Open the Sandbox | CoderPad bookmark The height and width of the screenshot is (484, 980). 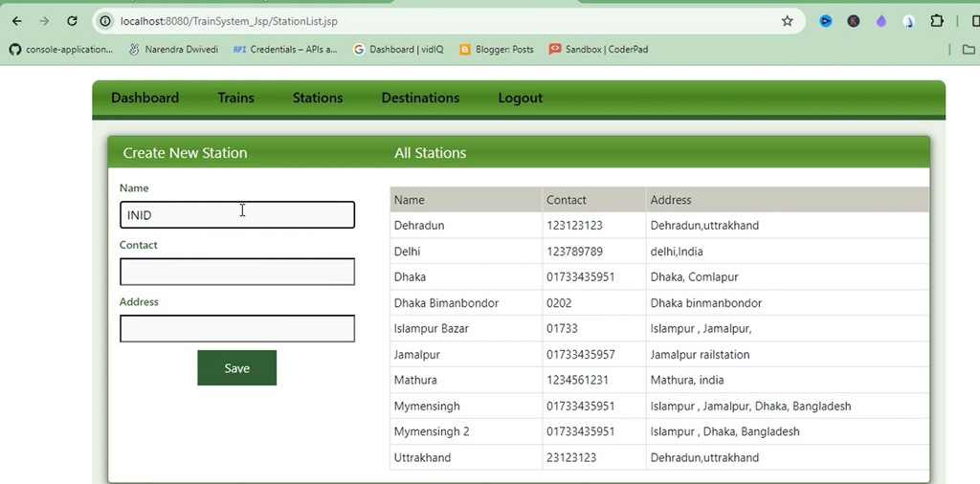[x=598, y=50]
